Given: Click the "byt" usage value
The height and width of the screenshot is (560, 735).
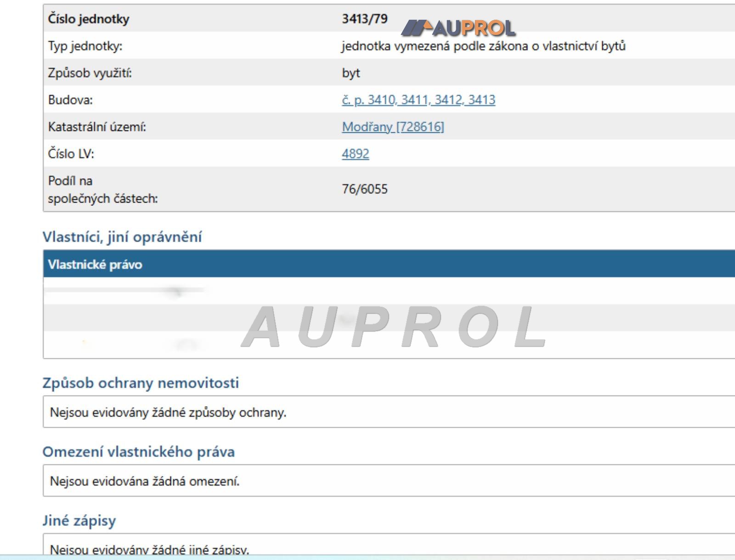Looking at the screenshot, I should click(351, 73).
